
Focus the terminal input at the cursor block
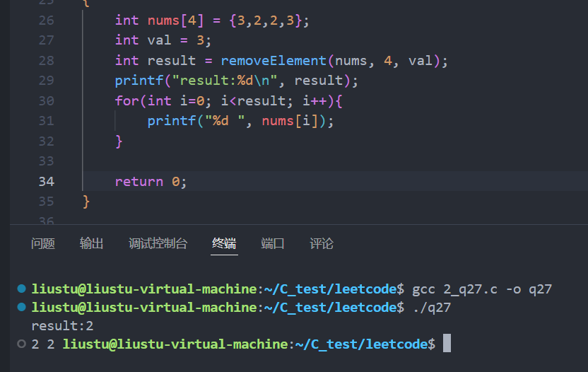coord(447,344)
